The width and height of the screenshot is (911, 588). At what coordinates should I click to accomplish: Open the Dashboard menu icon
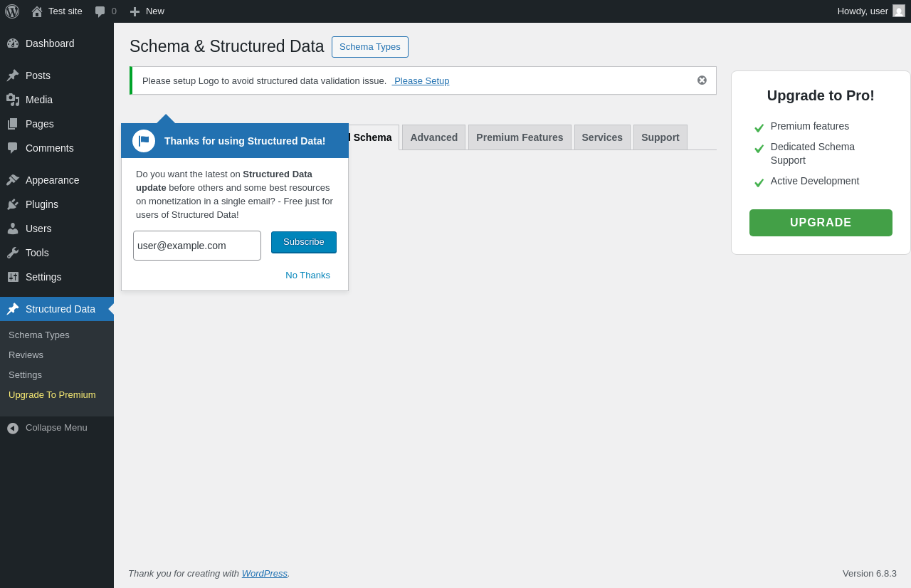[13, 43]
